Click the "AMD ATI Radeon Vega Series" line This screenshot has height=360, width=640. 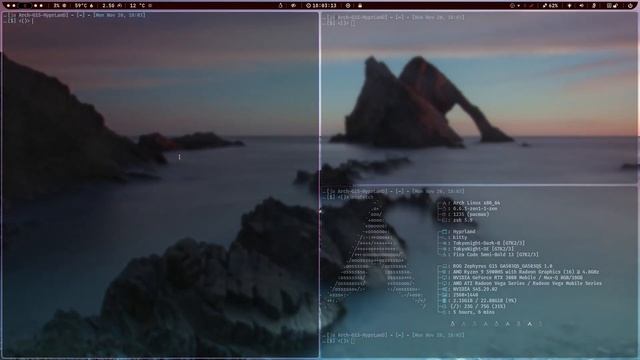(527, 283)
